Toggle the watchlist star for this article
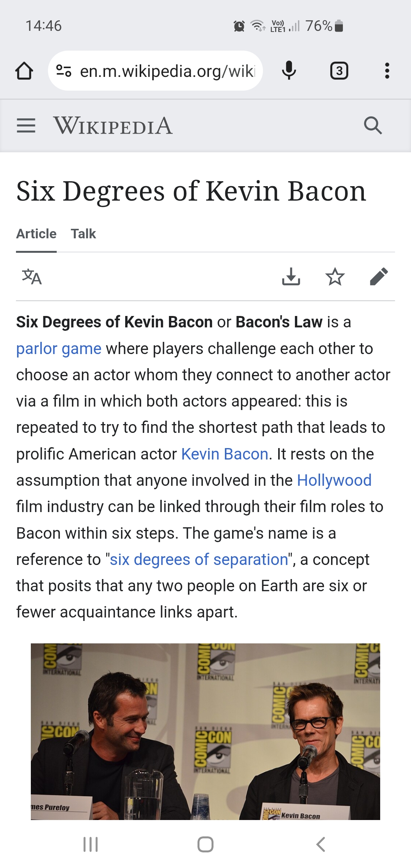 (x=335, y=277)
